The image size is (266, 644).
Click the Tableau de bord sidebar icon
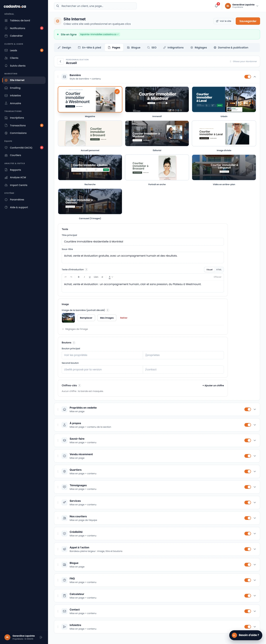(x=6, y=20)
